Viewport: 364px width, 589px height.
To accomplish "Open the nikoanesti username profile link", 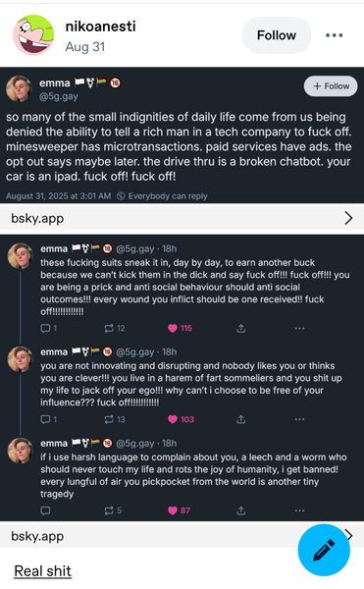I will click(101, 27).
